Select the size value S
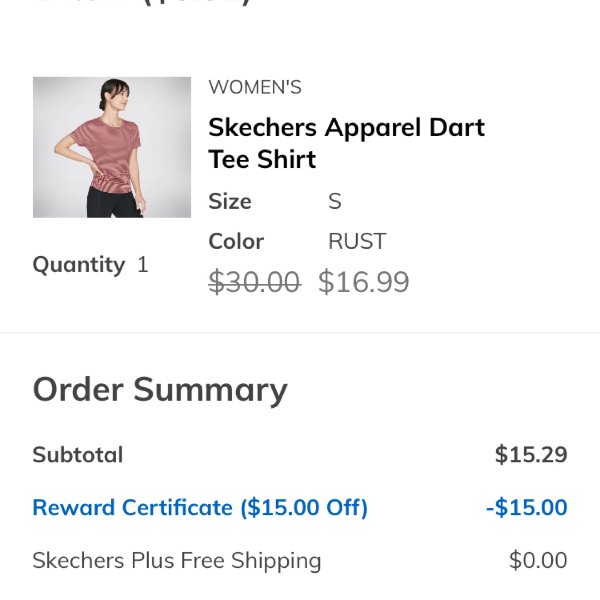The height and width of the screenshot is (600, 600). tap(335, 201)
